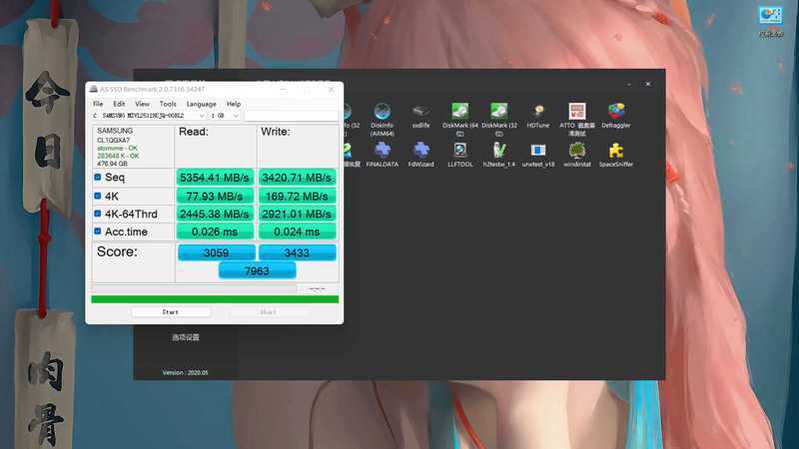
Task: Open the FINALDATA recovery icon
Action: pyautogui.click(x=382, y=150)
